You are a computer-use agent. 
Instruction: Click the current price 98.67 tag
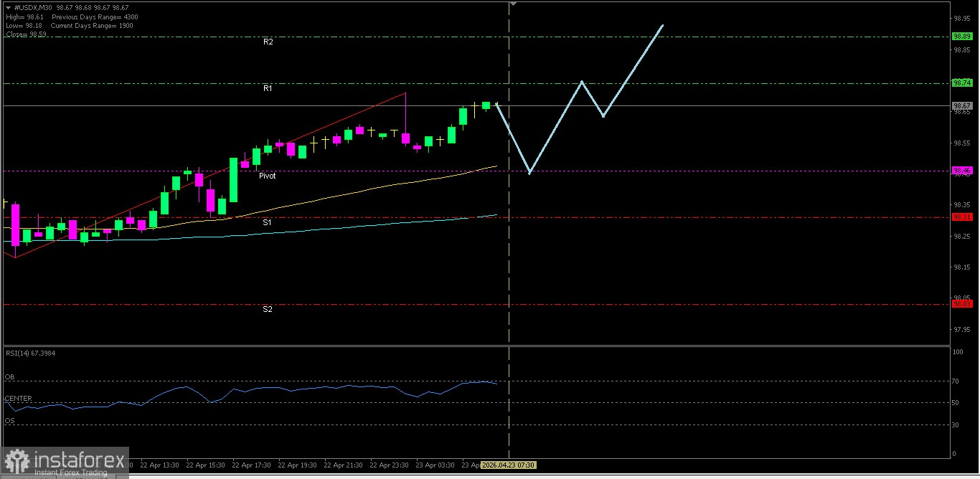pyautogui.click(x=962, y=106)
